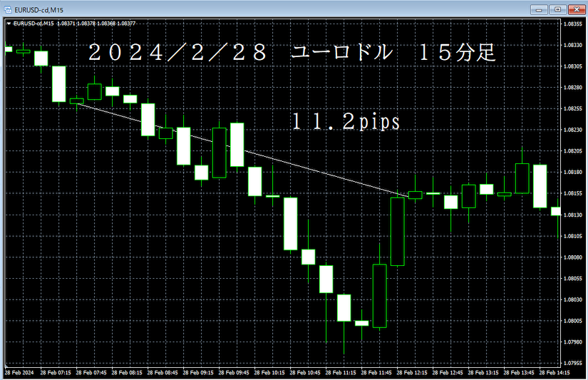Click the 1.08355 price scale label
The width and height of the screenshot is (588, 380).
click(x=573, y=24)
